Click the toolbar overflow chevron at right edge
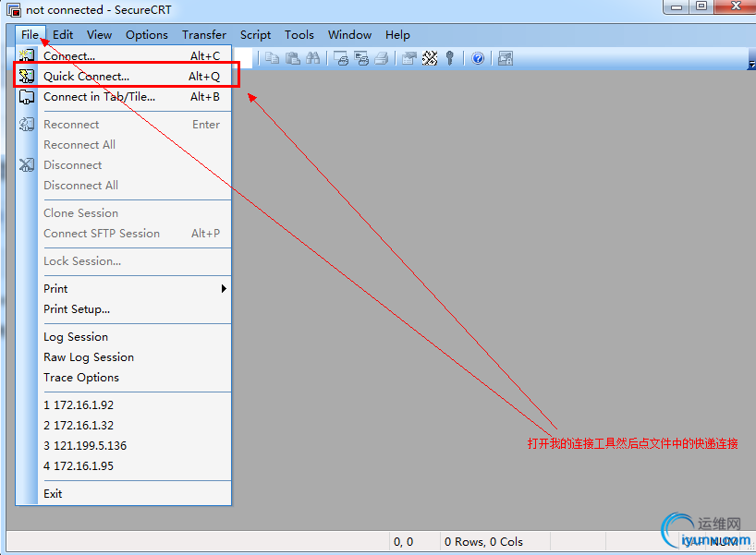Image resolution: width=756 pixels, height=555 pixels. tap(751, 63)
